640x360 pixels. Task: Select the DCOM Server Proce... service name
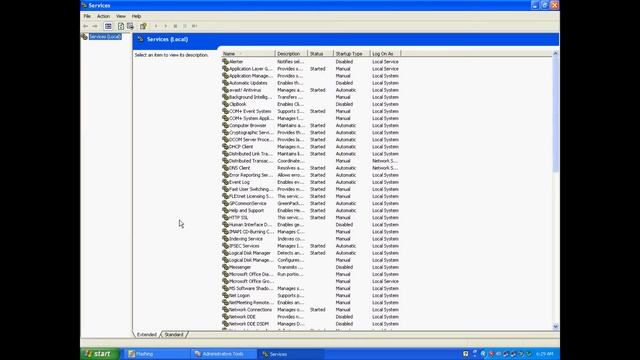click(251, 140)
